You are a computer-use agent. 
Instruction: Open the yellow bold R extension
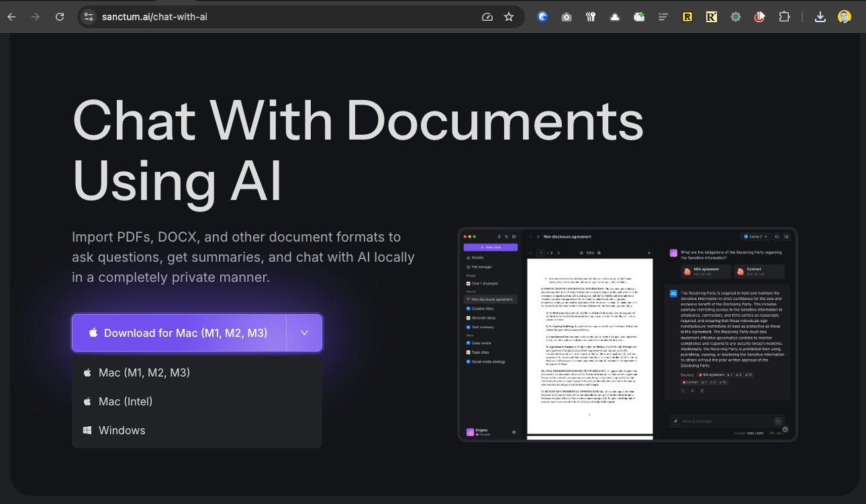coord(687,17)
